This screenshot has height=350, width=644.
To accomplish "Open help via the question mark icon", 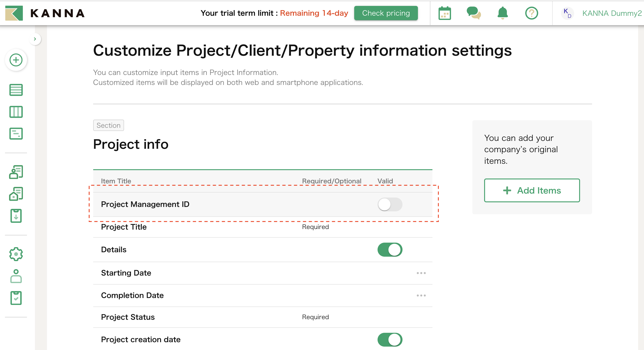I will [x=532, y=13].
